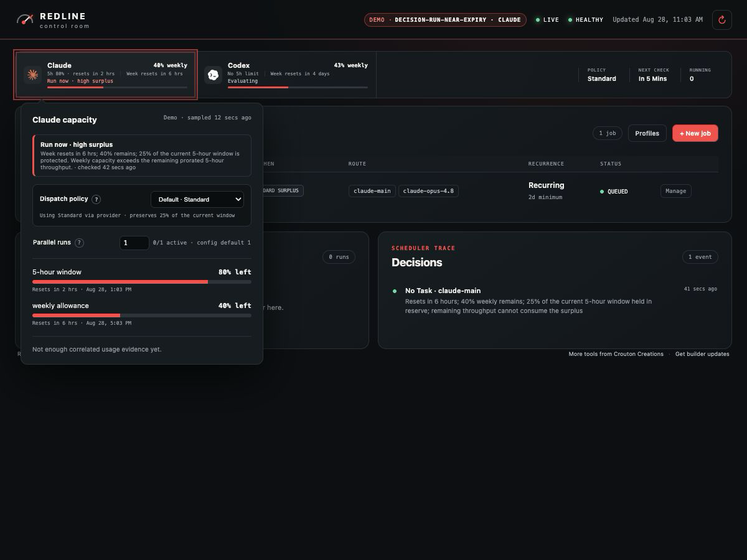Click the Decisions panel heading
The width and height of the screenshot is (747, 560).
coord(416,263)
